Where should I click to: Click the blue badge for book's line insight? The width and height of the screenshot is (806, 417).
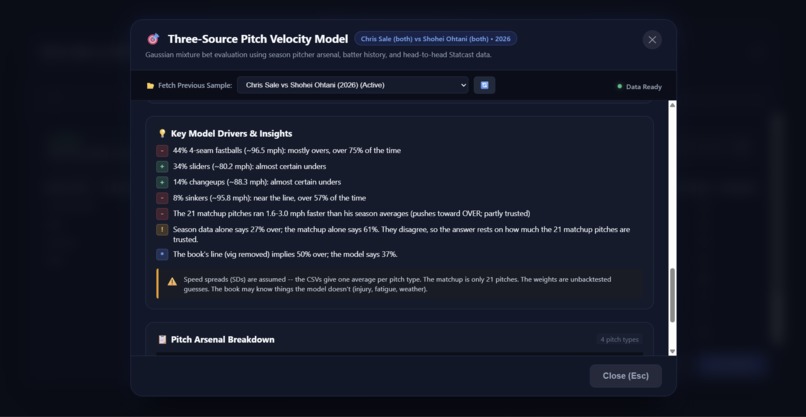pyautogui.click(x=162, y=255)
